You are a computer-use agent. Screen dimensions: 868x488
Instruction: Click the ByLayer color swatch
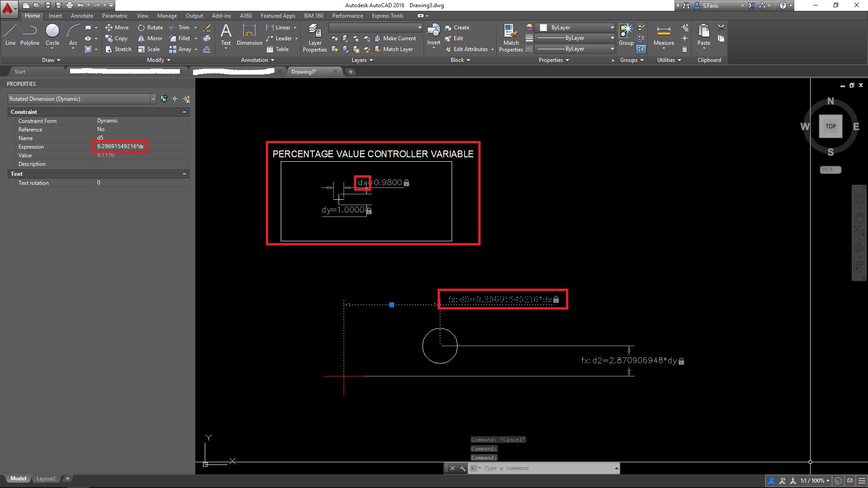tap(543, 27)
